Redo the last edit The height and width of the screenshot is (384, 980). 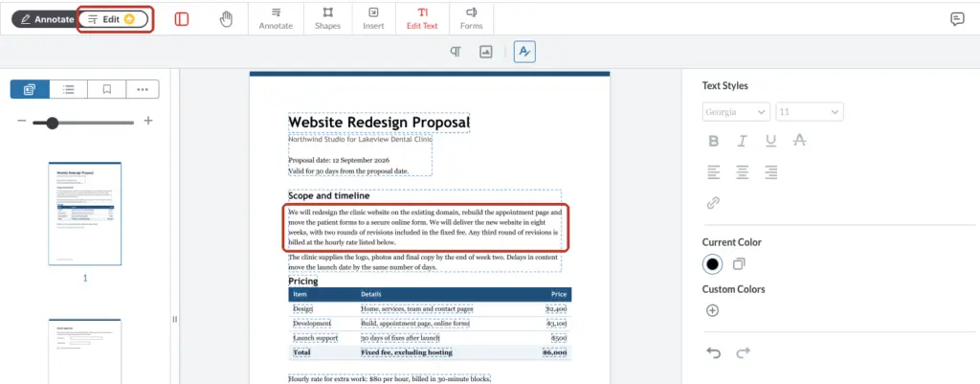coord(743,353)
